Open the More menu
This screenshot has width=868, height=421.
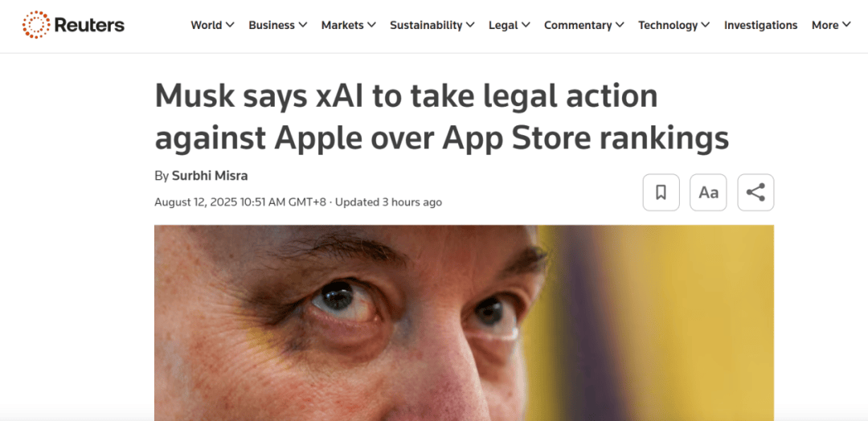[831, 25]
